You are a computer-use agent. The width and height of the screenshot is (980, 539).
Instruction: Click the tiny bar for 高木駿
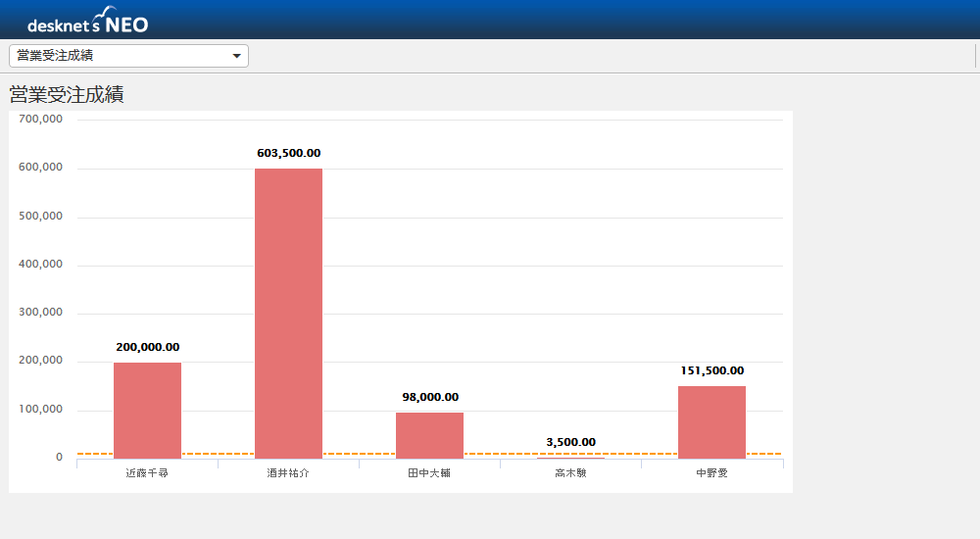pyautogui.click(x=570, y=458)
